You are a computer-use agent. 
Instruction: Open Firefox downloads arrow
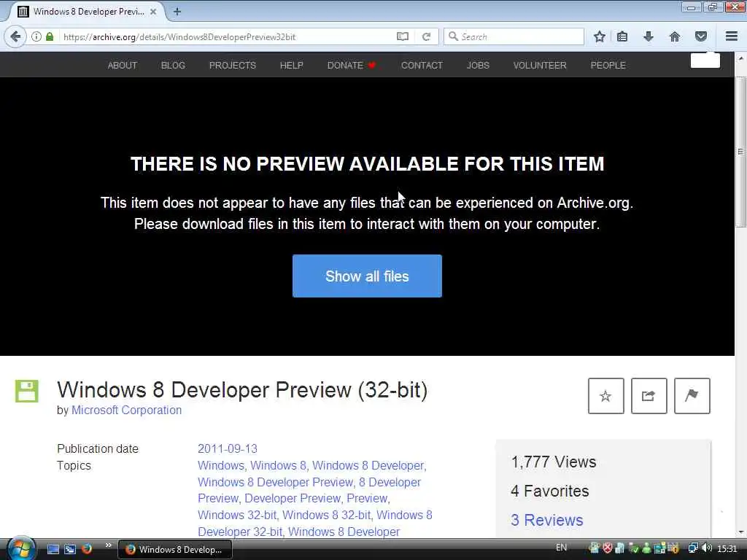pyautogui.click(x=649, y=36)
